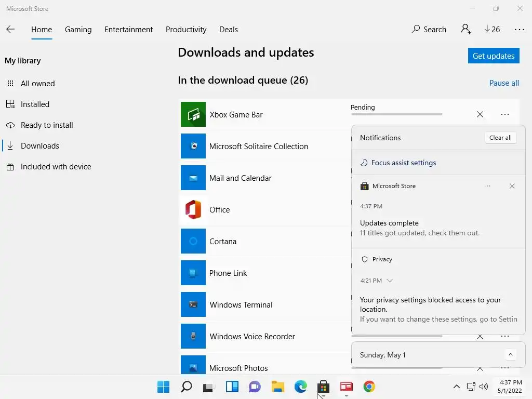
Task: Select the Windows Terminal row text
Action: click(x=241, y=304)
